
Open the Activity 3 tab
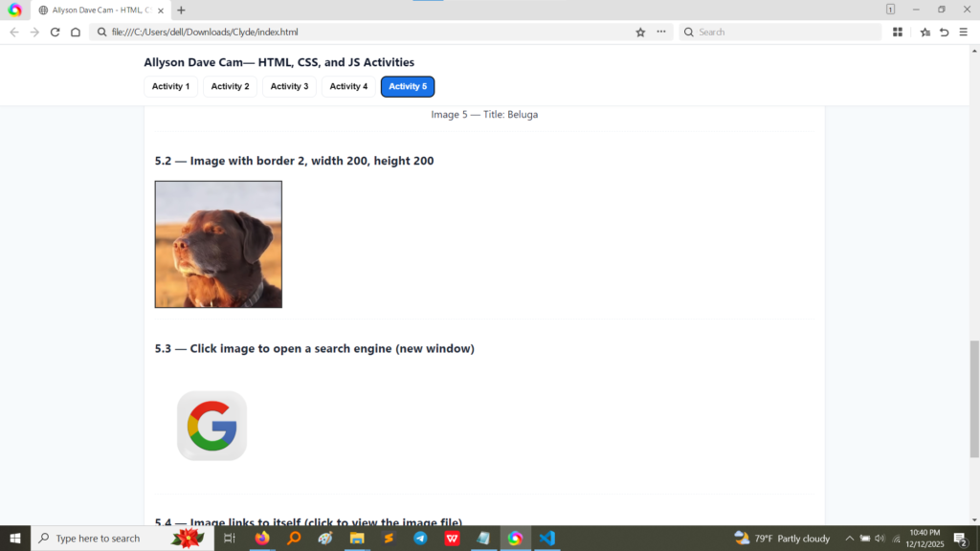(289, 87)
